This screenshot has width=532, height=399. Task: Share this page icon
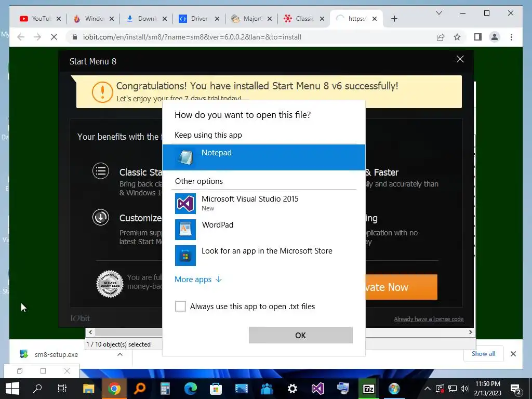(x=441, y=37)
